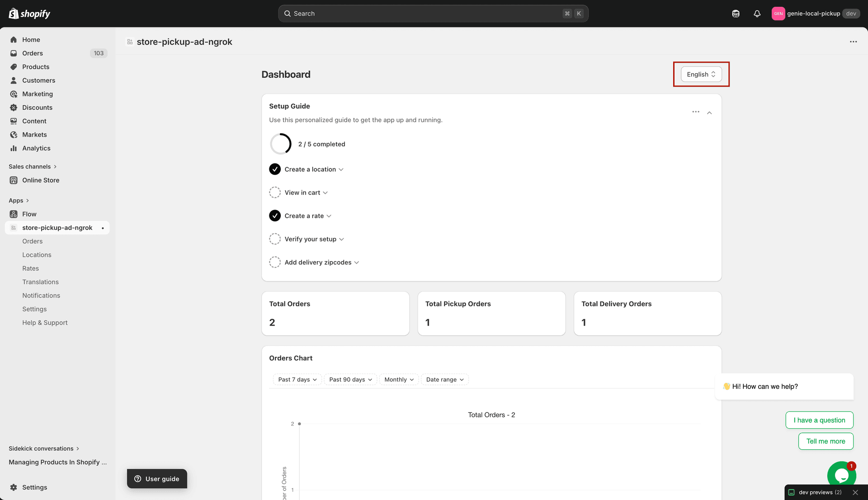
Task: Collapse the Setup Guide panel
Action: pyautogui.click(x=709, y=112)
